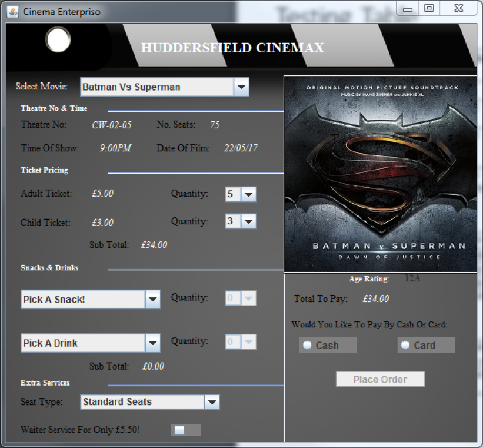This screenshot has width=483, height=448.
Task: Open the Select Movie dropdown
Action: (165, 87)
